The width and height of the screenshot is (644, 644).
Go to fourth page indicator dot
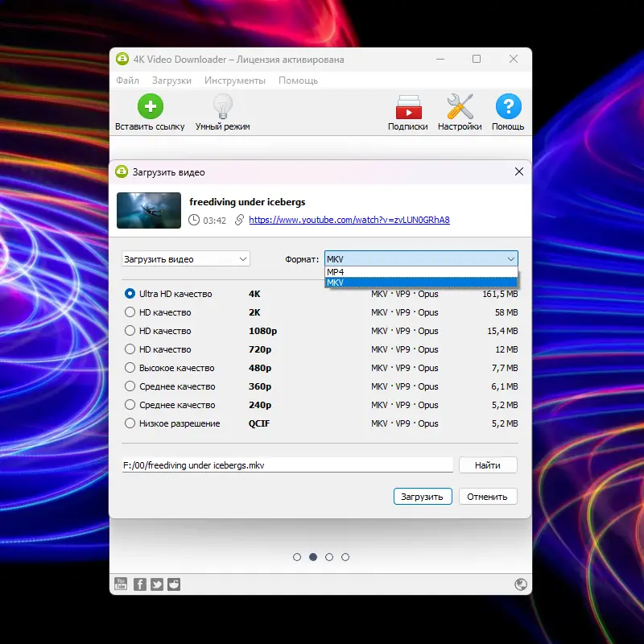(x=345, y=557)
